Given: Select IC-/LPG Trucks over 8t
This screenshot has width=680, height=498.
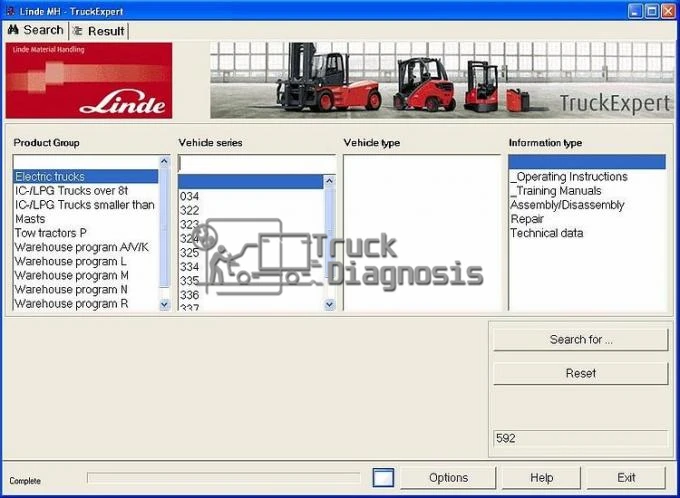Looking at the screenshot, I should click(x=86, y=190).
